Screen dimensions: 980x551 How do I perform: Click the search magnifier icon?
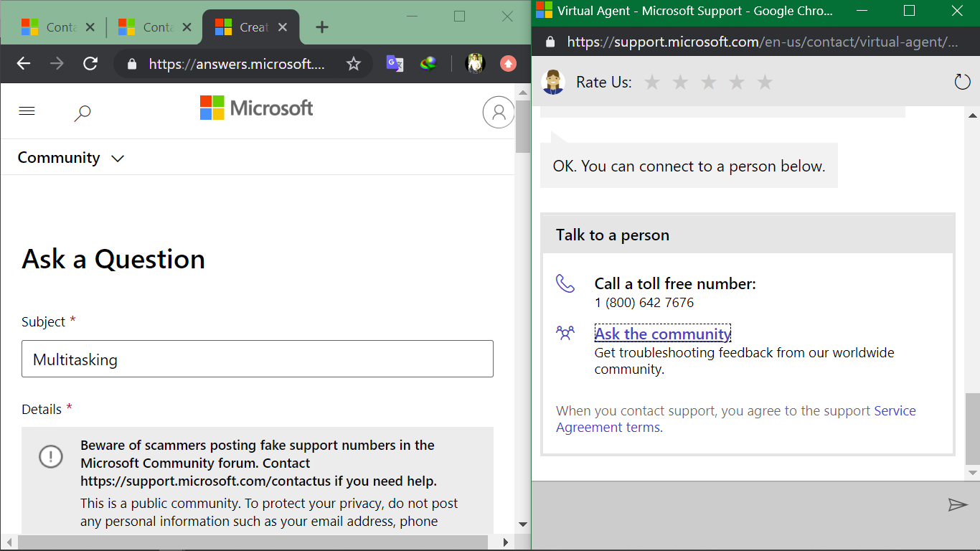coord(83,113)
